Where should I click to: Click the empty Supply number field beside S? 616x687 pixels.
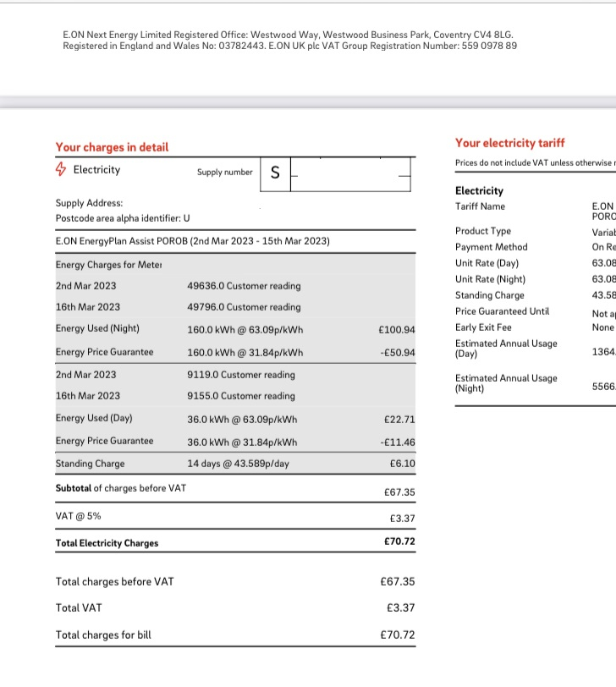tap(350, 174)
